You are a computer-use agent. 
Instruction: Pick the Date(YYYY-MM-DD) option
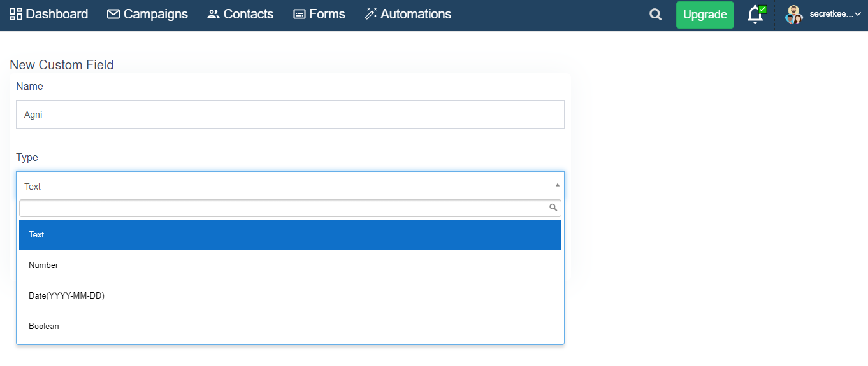290,296
